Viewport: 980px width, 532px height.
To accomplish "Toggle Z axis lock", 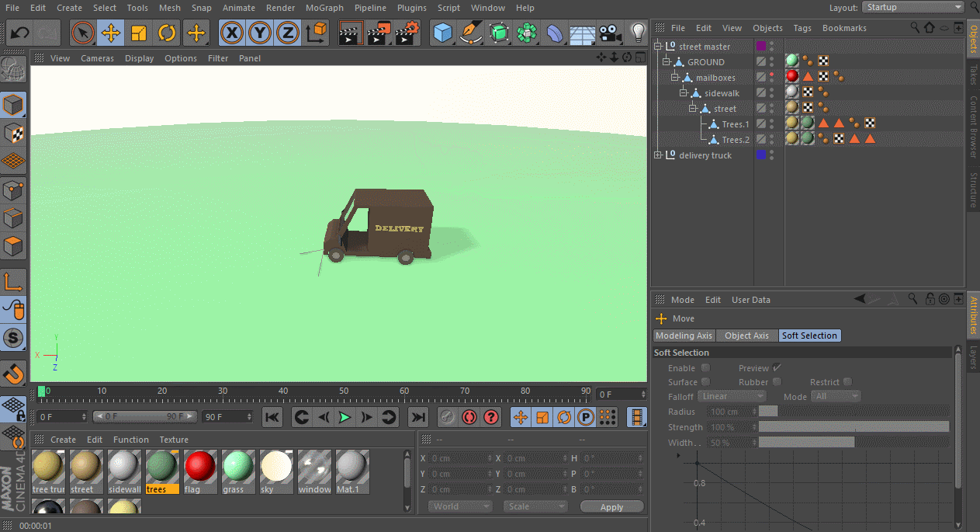I will tap(289, 33).
